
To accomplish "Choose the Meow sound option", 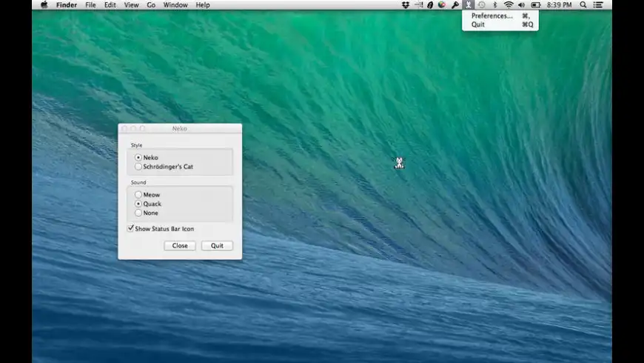I will (x=138, y=195).
